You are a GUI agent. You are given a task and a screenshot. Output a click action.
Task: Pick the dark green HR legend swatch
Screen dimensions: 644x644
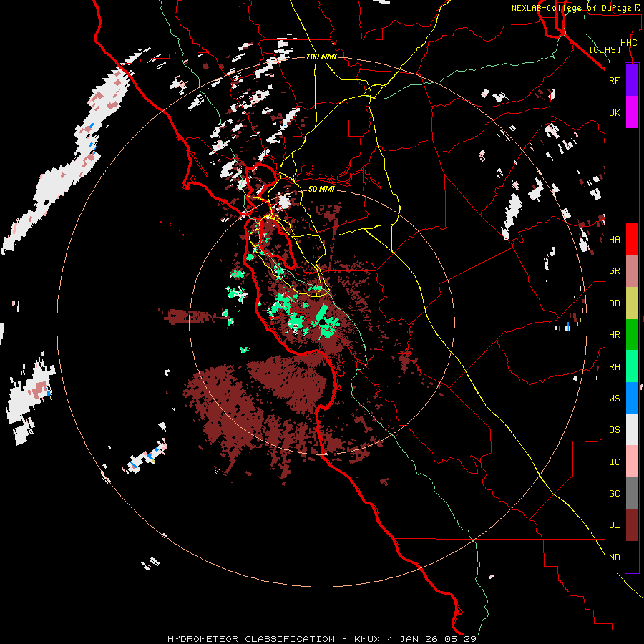pyautogui.click(x=632, y=335)
